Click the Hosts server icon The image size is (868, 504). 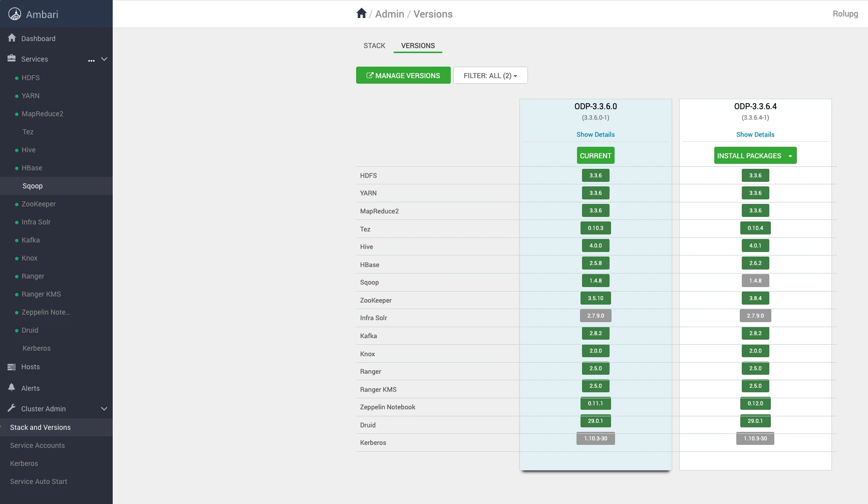coord(12,367)
